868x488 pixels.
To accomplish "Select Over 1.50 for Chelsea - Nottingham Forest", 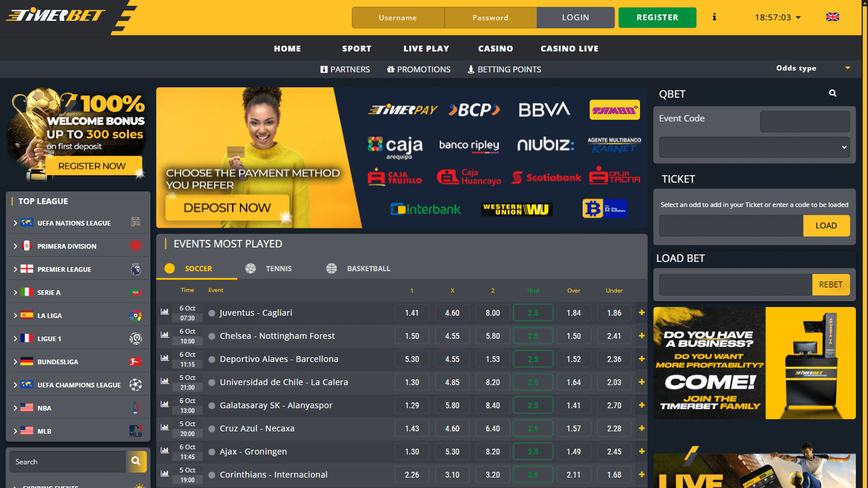I will (x=574, y=336).
